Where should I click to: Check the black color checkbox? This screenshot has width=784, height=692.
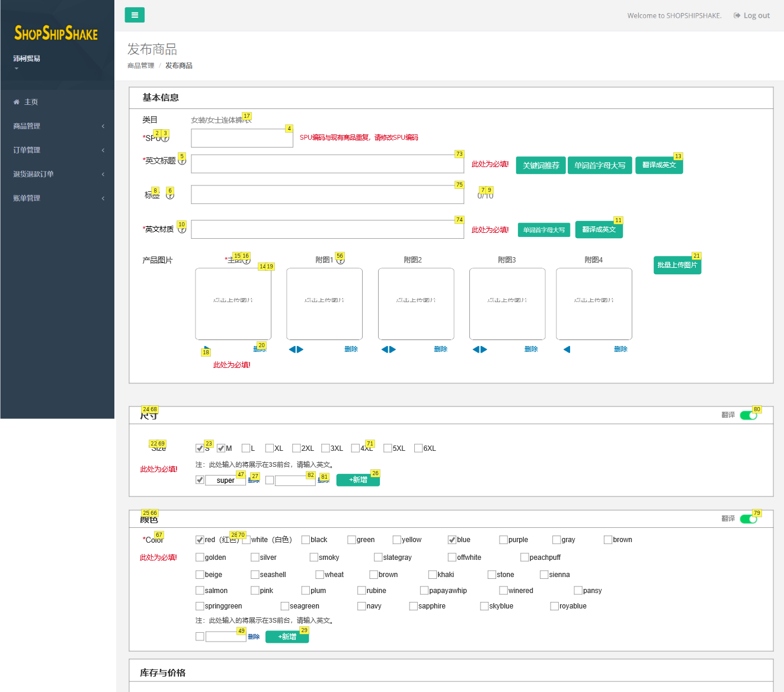pyautogui.click(x=306, y=540)
